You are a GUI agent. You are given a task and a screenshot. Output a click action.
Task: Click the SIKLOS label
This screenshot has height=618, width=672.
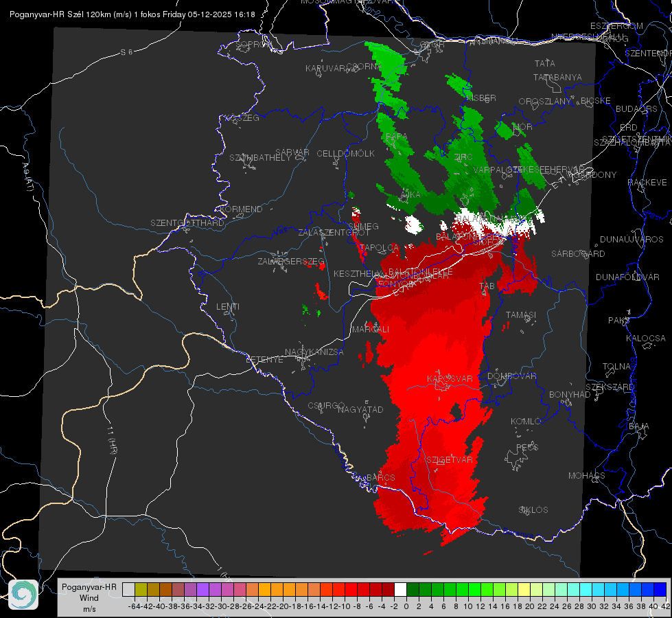[x=533, y=510]
